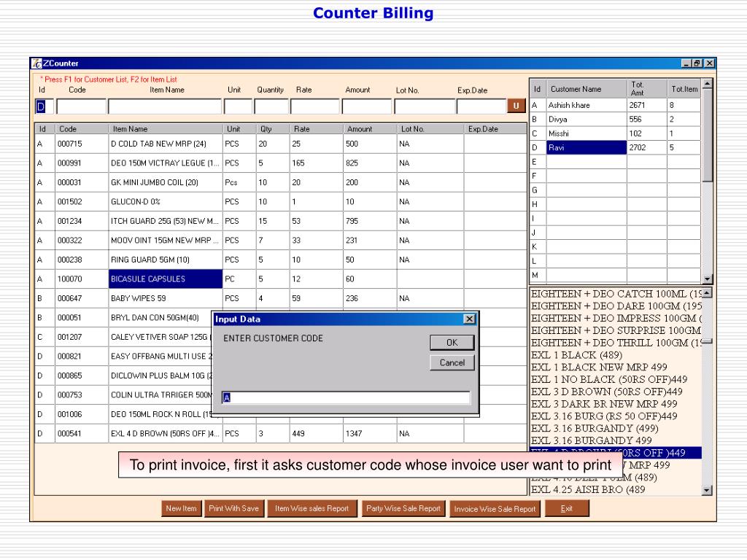
Task: Click the customer code input field in dialog
Action: (346, 397)
